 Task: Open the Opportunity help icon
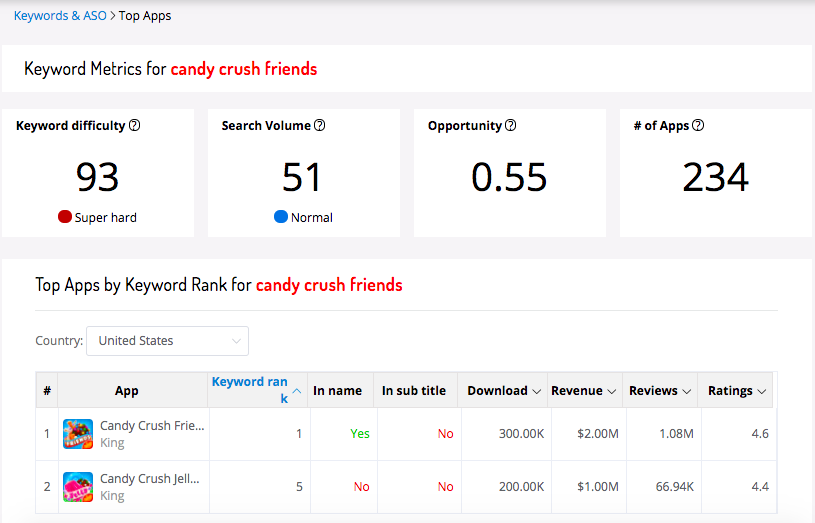pos(510,125)
